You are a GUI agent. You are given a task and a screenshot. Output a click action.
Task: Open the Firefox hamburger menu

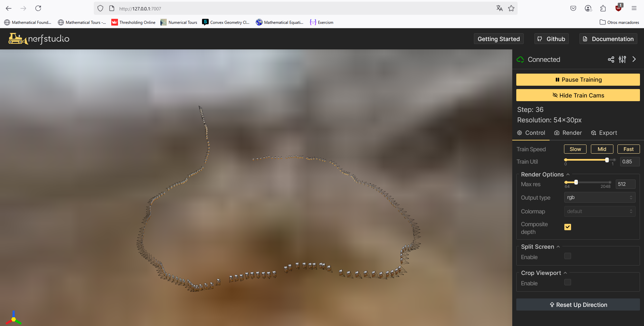(x=634, y=8)
